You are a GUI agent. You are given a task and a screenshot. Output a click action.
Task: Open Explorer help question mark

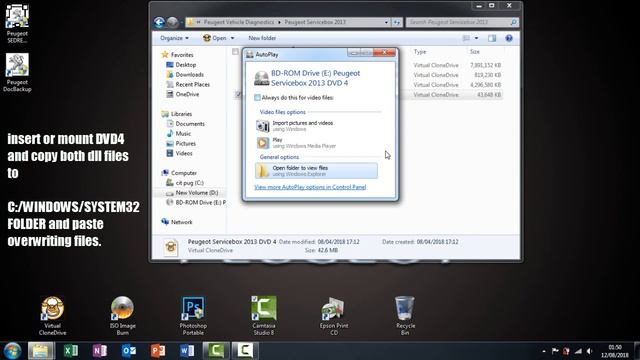[x=509, y=38]
